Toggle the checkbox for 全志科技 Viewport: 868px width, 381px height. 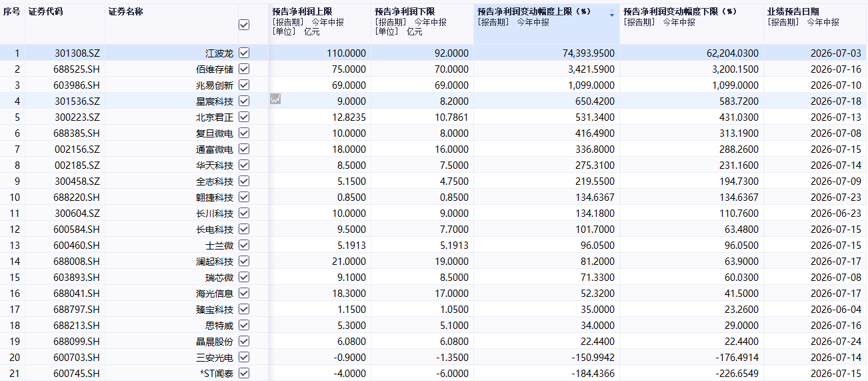pos(244,181)
